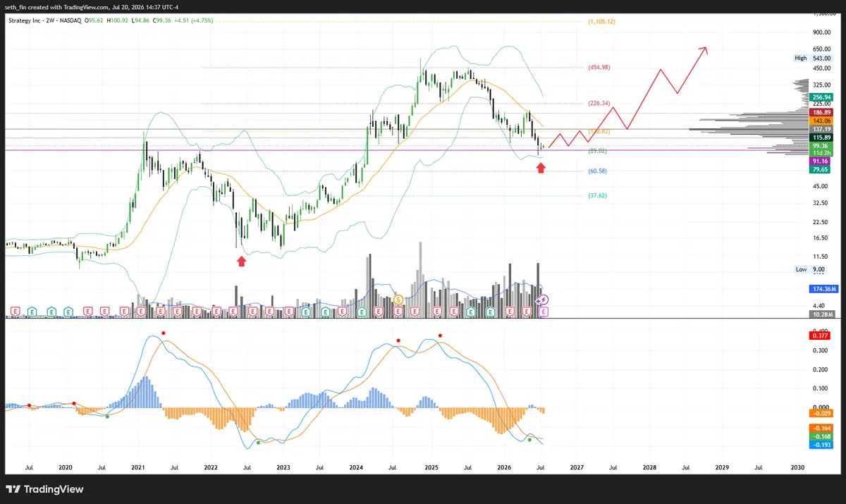This screenshot has width=846, height=504.
Task: Click the 2027 label on time axis
Action: click(x=577, y=467)
